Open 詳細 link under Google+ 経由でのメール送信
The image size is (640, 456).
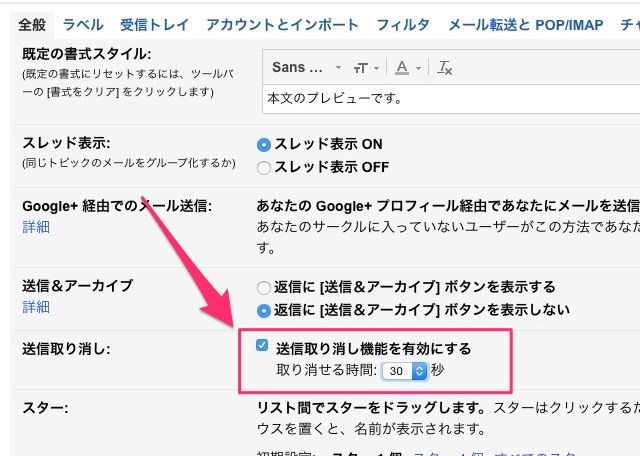[36, 227]
